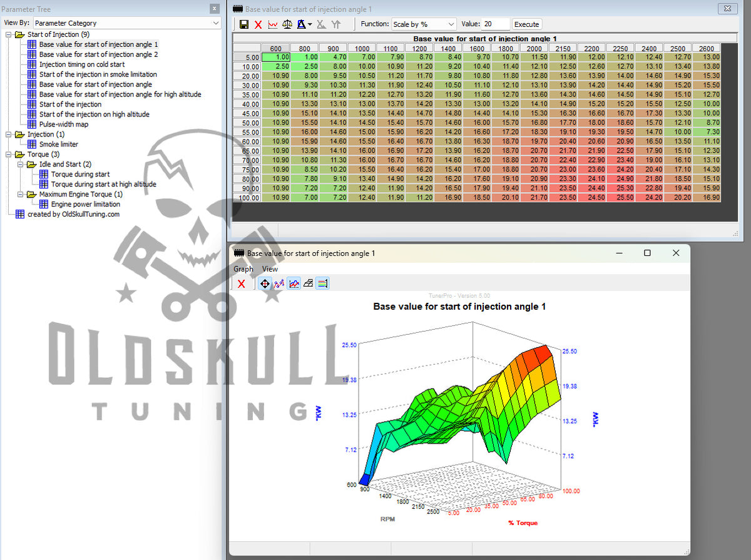751x560 pixels.
Task: Open the Function dropdown Scale by %
Action: coord(424,24)
